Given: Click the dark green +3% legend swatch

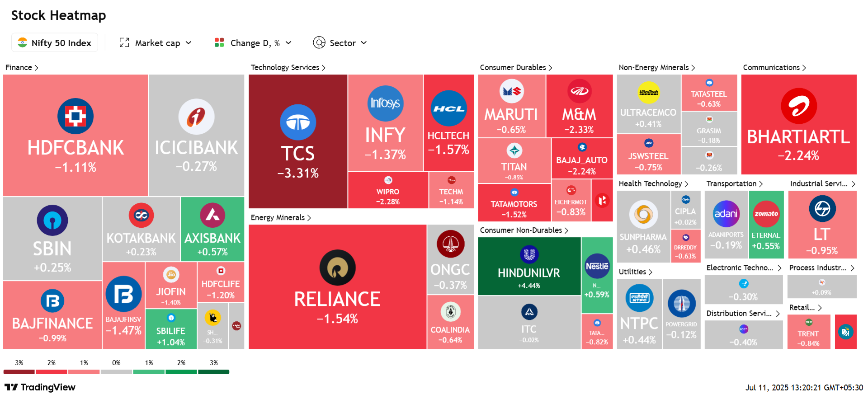Looking at the screenshot, I should (x=213, y=372).
